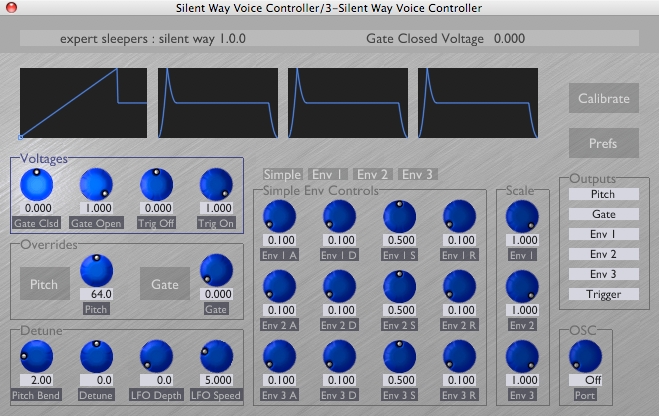Click the Calibrate button
This screenshot has width=659, height=416.
pos(604,98)
